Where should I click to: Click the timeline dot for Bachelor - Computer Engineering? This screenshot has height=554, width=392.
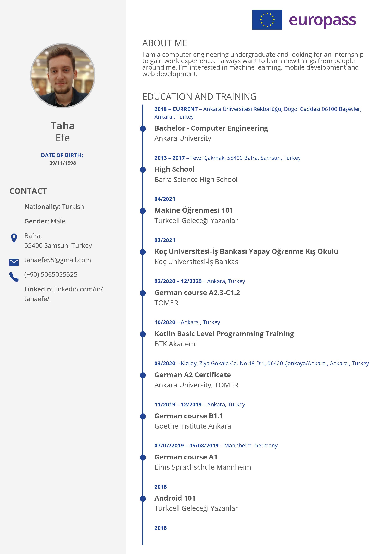pos(143,128)
